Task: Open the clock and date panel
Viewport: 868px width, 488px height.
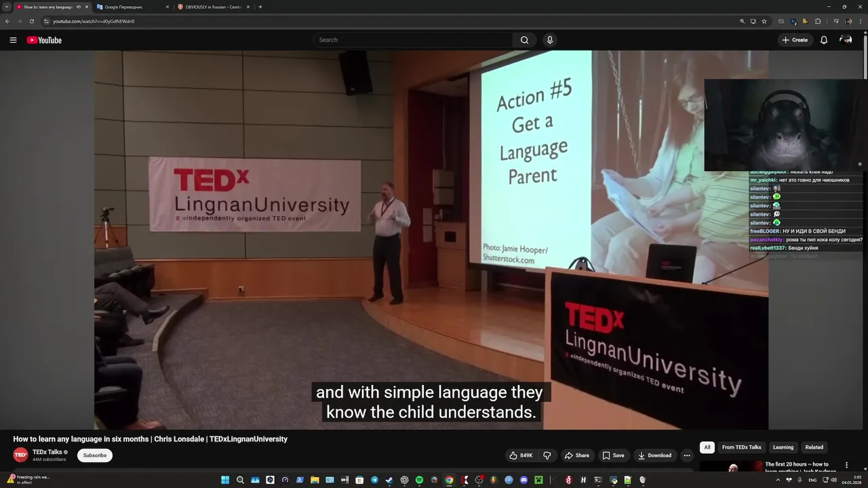Action: pos(851,480)
